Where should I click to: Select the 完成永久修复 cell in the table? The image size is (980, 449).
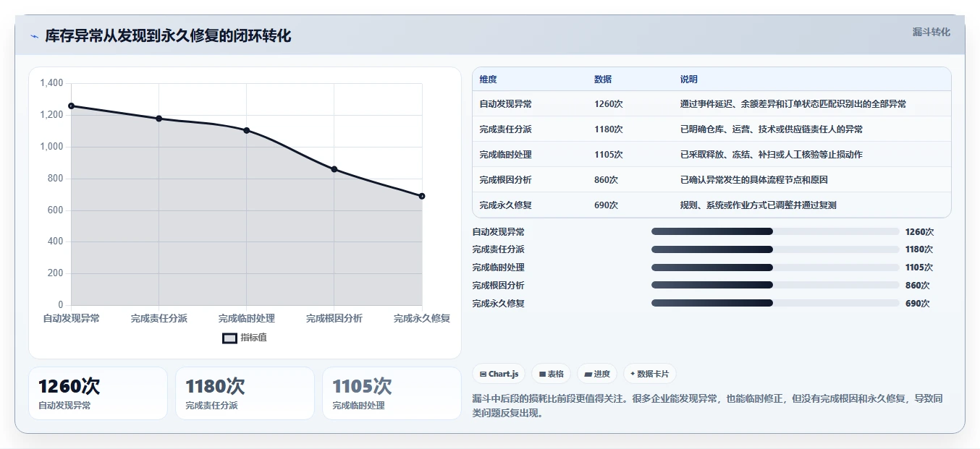[505, 205]
